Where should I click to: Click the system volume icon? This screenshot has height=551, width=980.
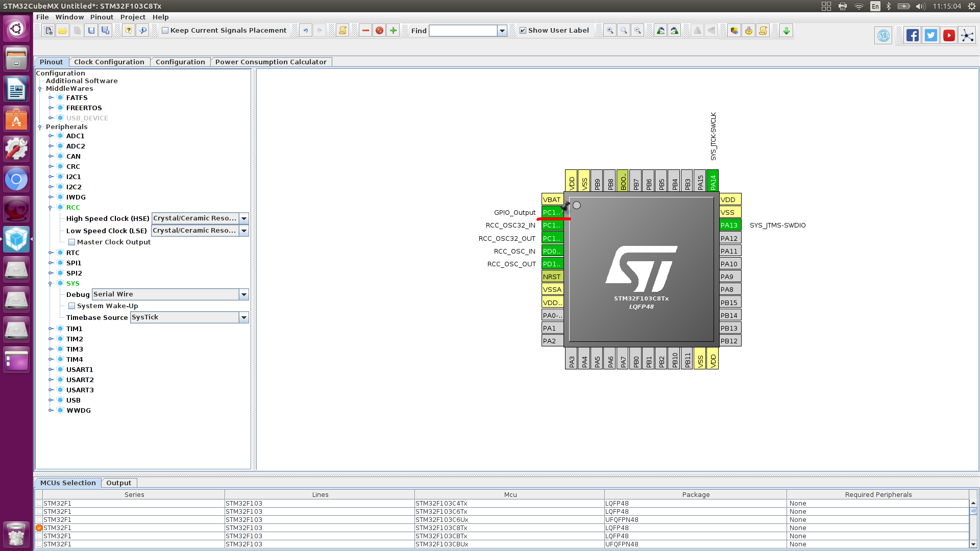tap(920, 6)
